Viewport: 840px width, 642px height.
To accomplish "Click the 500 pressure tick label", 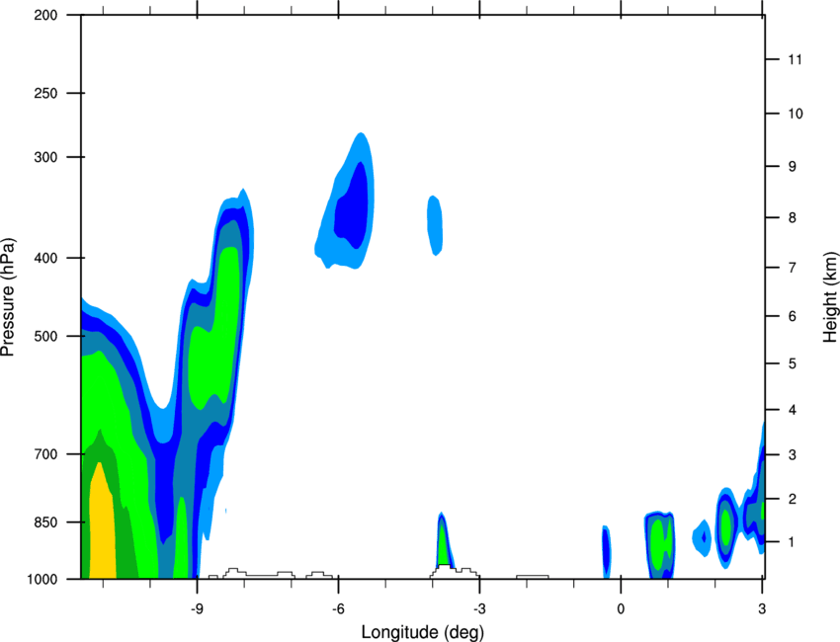I will [45, 336].
